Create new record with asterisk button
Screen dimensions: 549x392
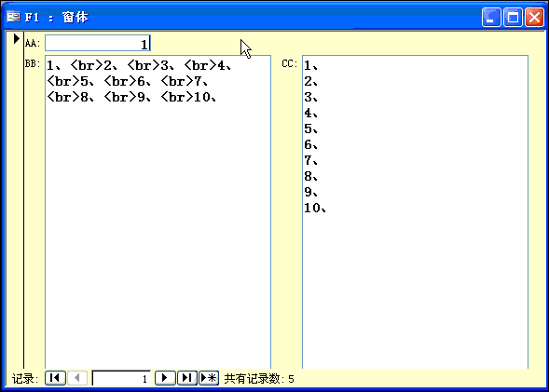click(209, 378)
